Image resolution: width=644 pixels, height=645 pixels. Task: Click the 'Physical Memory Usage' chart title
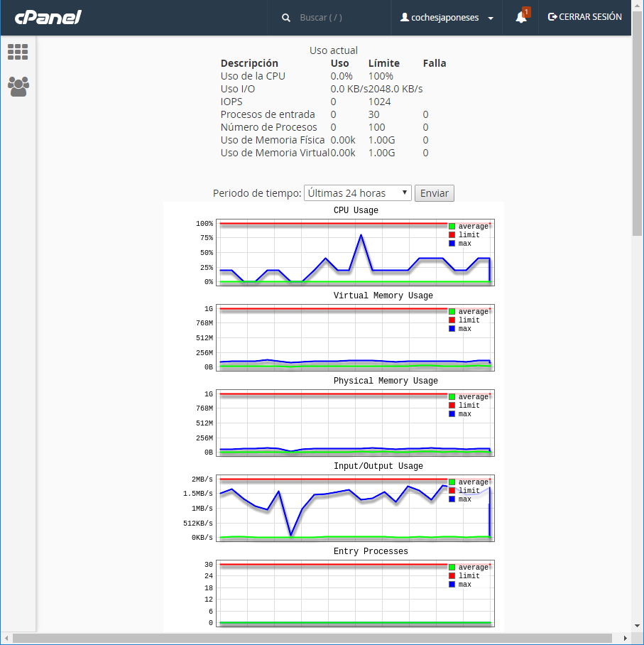386,381
